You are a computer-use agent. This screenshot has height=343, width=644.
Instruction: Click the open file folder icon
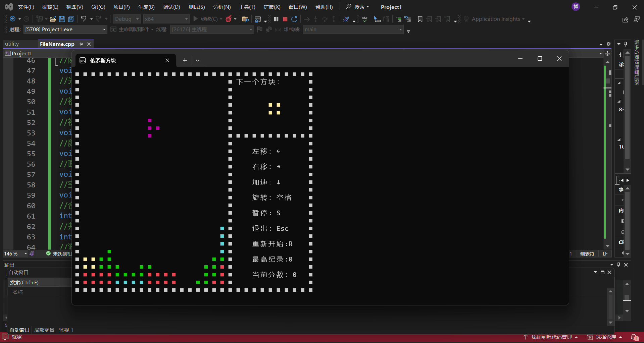point(53,19)
